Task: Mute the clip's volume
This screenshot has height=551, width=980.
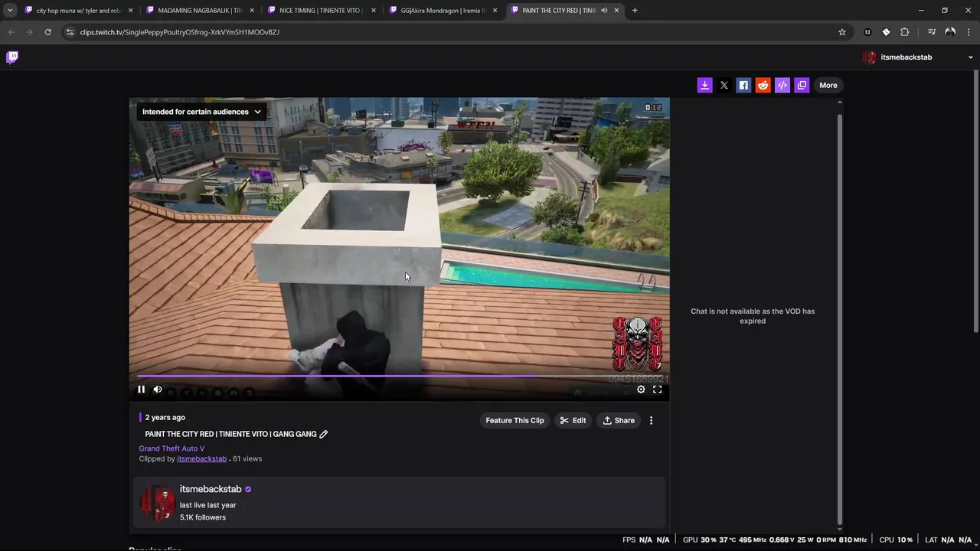Action: pyautogui.click(x=158, y=390)
